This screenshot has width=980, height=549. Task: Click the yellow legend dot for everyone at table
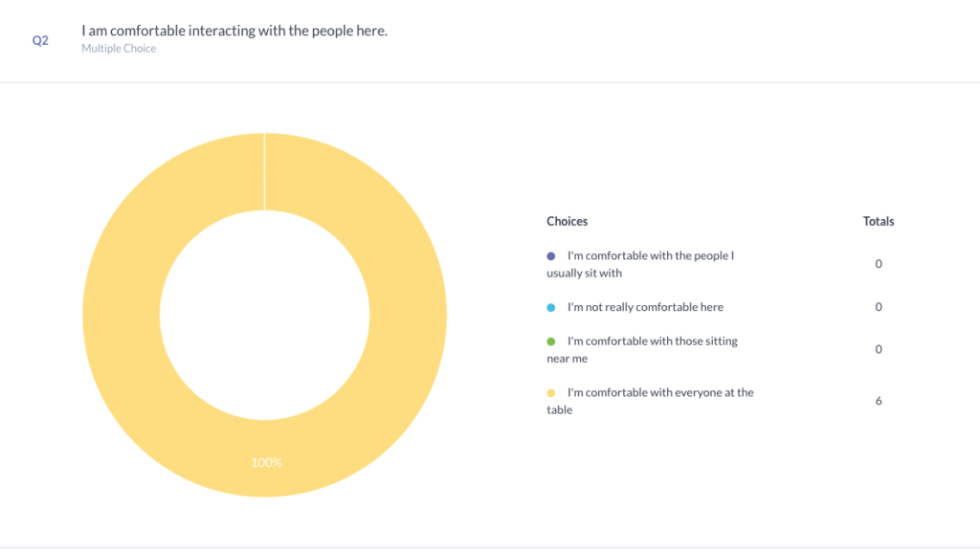tap(551, 393)
